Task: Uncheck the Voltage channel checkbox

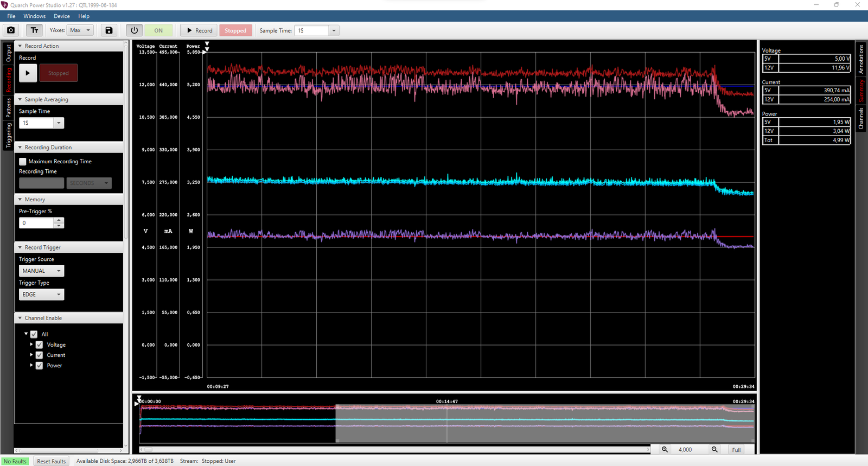Action: (x=39, y=345)
